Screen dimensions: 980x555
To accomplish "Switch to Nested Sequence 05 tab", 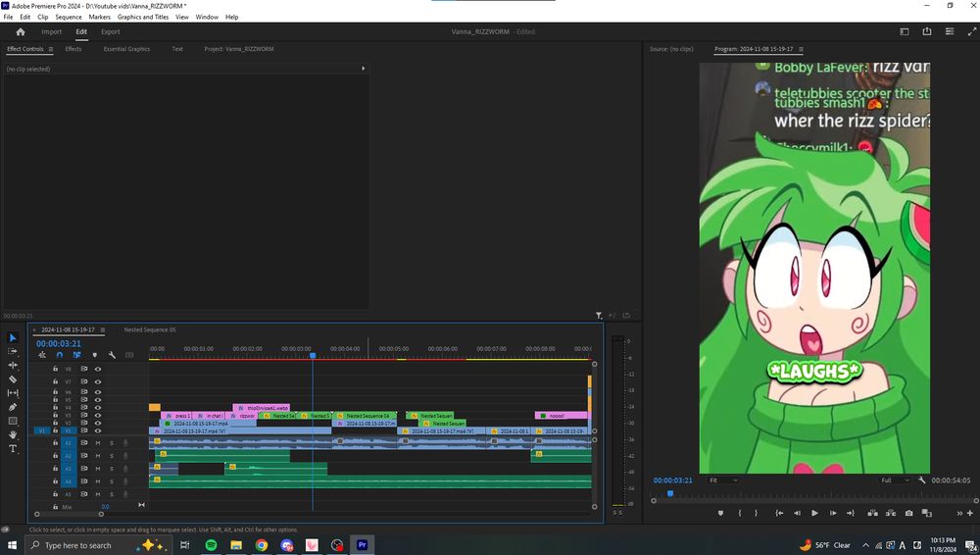I will click(x=149, y=329).
